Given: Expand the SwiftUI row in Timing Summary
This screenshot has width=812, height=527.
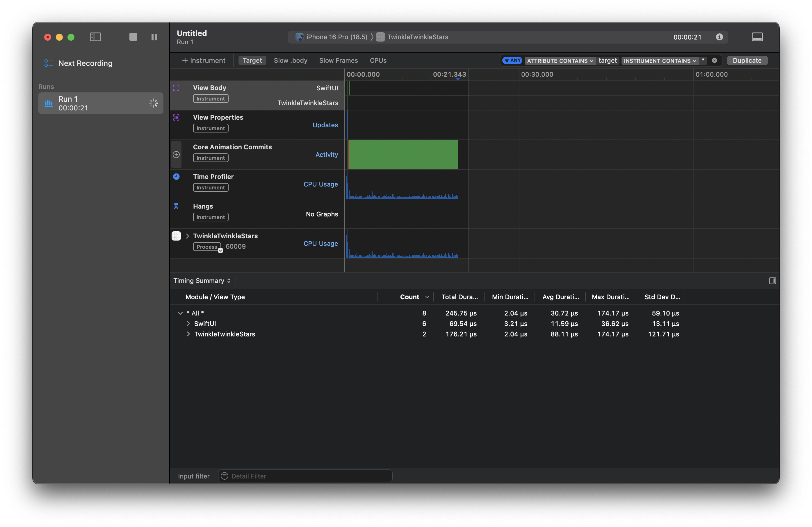Looking at the screenshot, I should (x=189, y=324).
